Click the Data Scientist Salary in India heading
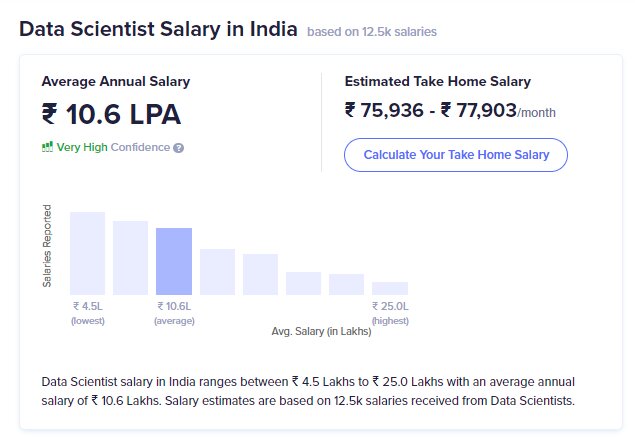Viewport: 635px width, 437px height. point(158,29)
